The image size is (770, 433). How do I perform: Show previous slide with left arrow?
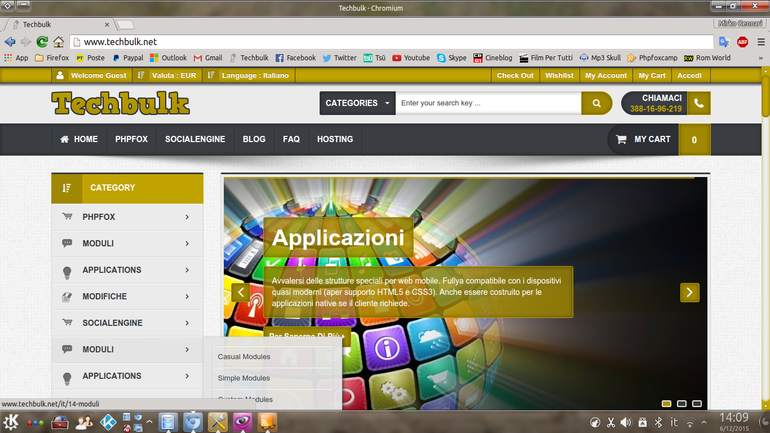coord(241,293)
